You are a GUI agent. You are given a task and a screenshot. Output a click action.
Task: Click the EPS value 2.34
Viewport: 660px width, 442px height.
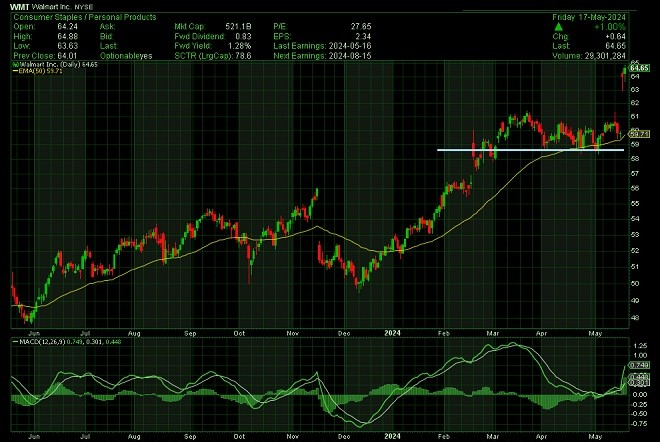click(x=363, y=36)
